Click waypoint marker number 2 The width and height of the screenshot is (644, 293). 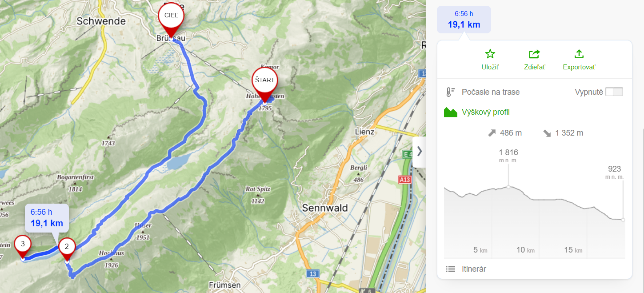point(67,248)
